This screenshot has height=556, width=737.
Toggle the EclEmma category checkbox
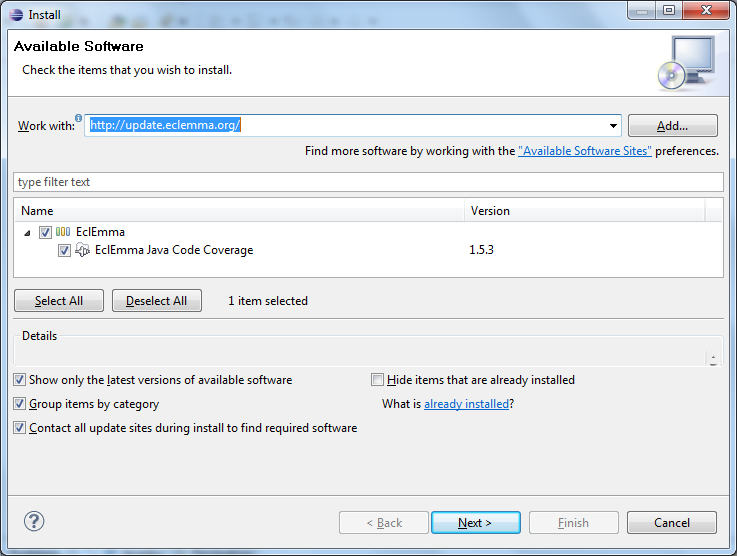(x=45, y=232)
